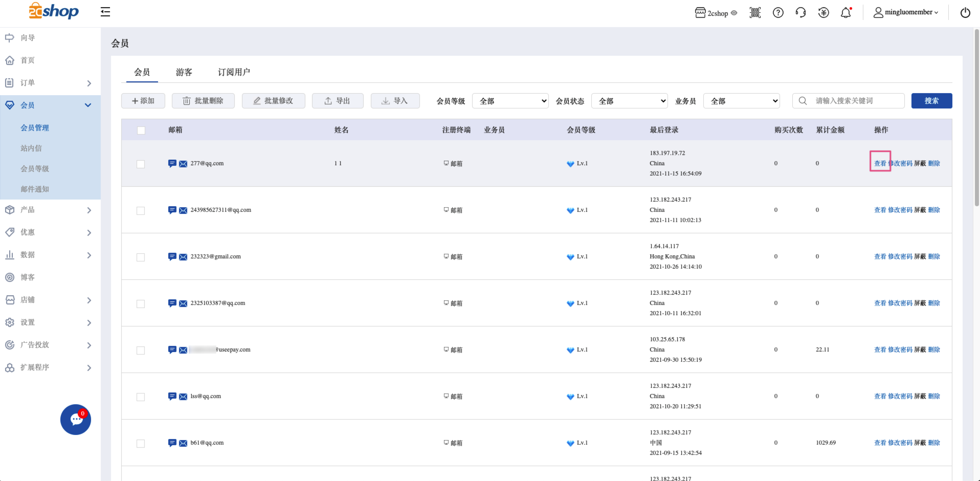980x481 pixels.
Task: Check the row for lss@qq.com
Action: pos(140,397)
